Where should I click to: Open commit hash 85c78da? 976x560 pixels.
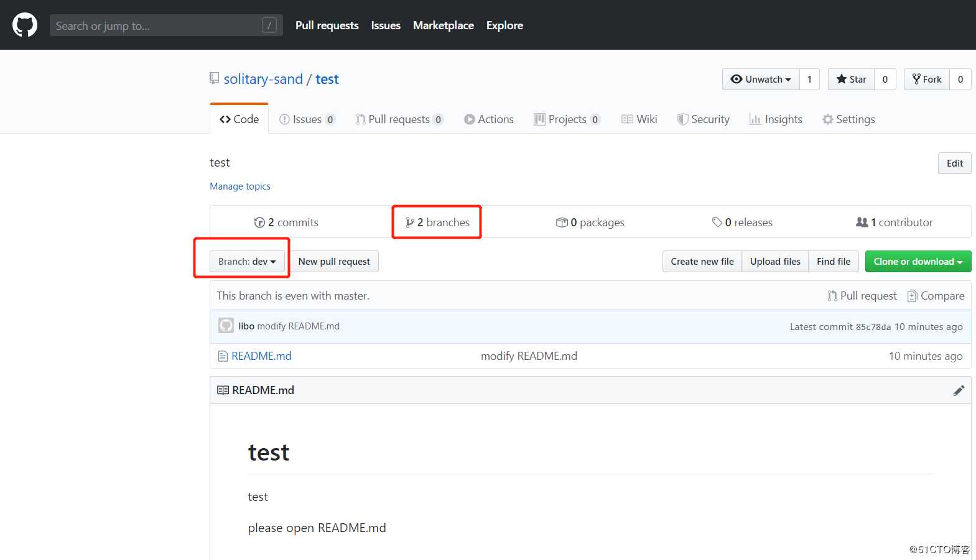(873, 327)
